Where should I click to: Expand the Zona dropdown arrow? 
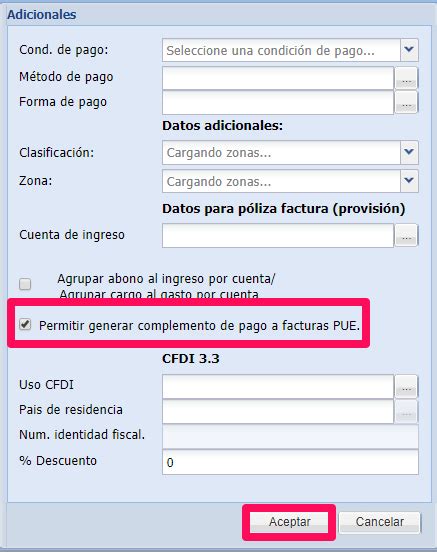coord(409,181)
